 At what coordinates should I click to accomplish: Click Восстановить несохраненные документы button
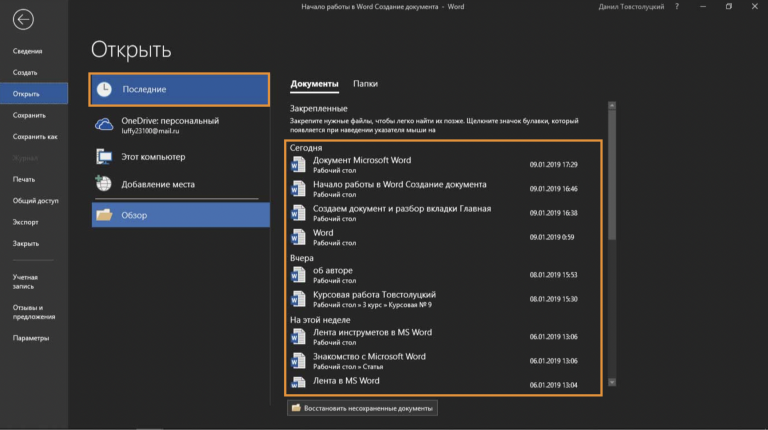[x=362, y=408]
